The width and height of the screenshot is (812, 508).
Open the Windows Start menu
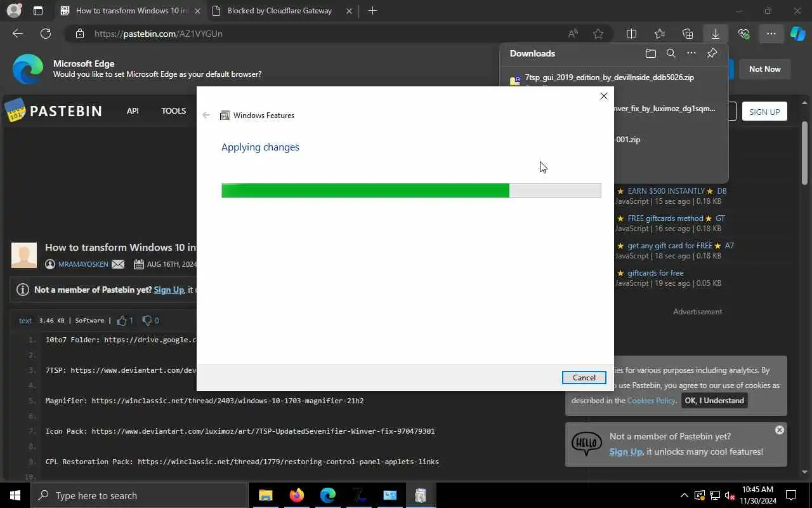click(15, 495)
